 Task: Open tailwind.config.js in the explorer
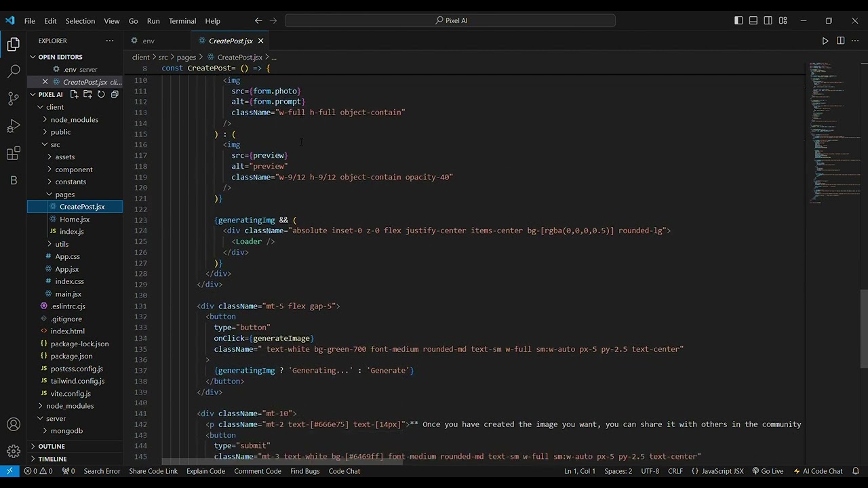tap(77, 381)
